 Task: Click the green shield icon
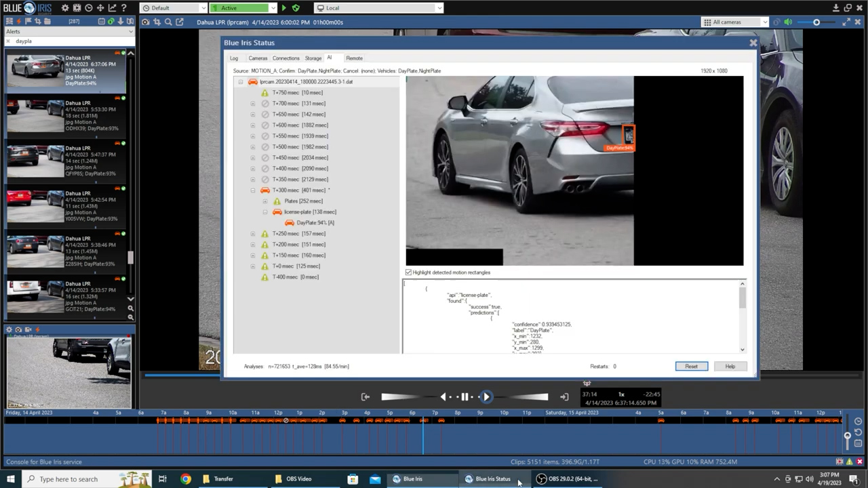click(x=296, y=8)
